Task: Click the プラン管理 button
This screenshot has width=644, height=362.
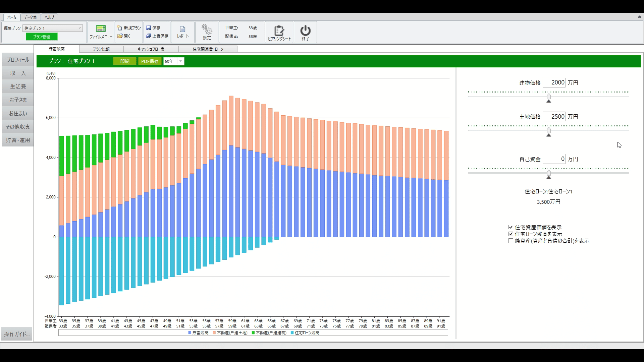Action: click(42, 37)
